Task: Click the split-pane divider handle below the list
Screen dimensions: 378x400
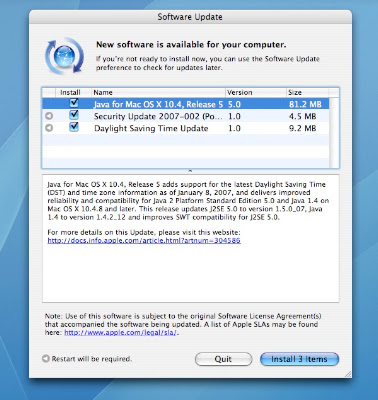Action: coord(190,171)
